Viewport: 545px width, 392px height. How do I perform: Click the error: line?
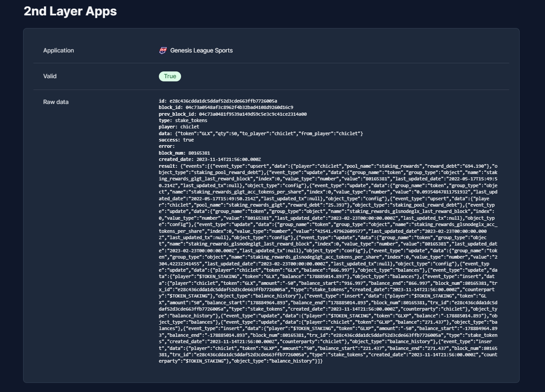pos(167,146)
